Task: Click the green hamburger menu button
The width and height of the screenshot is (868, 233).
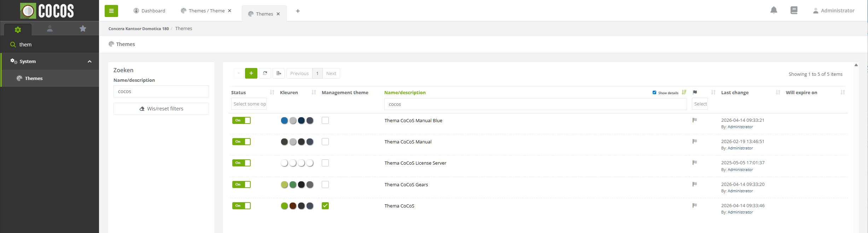Action: [111, 11]
